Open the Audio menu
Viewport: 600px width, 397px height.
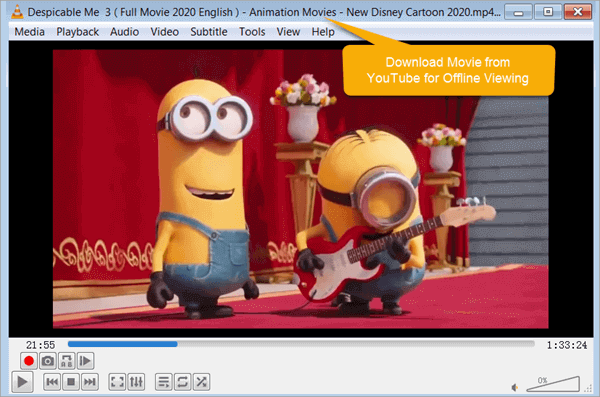pos(124,32)
